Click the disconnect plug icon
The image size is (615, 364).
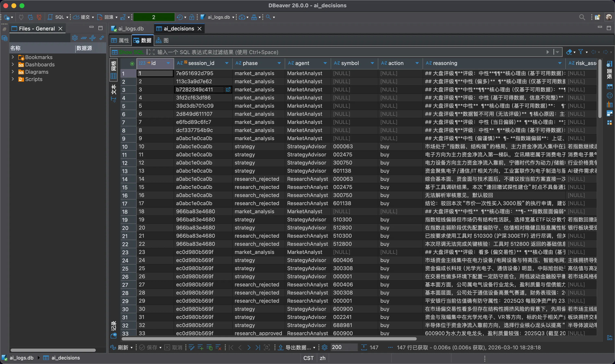(x=39, y=17)
